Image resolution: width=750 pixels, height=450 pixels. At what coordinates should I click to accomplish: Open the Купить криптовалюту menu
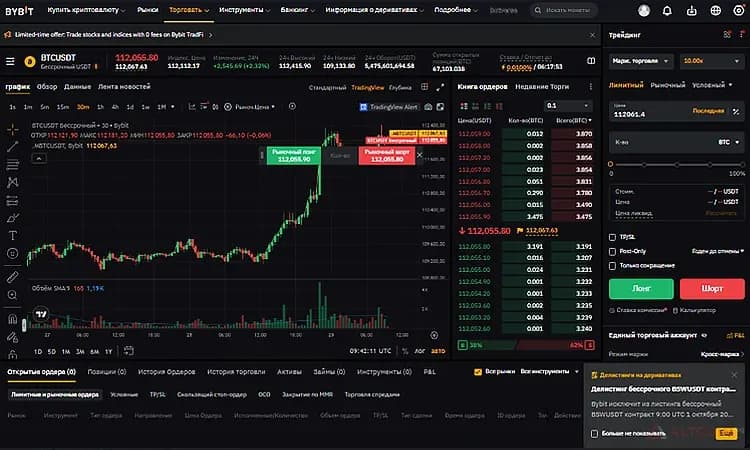click(86, 10)
